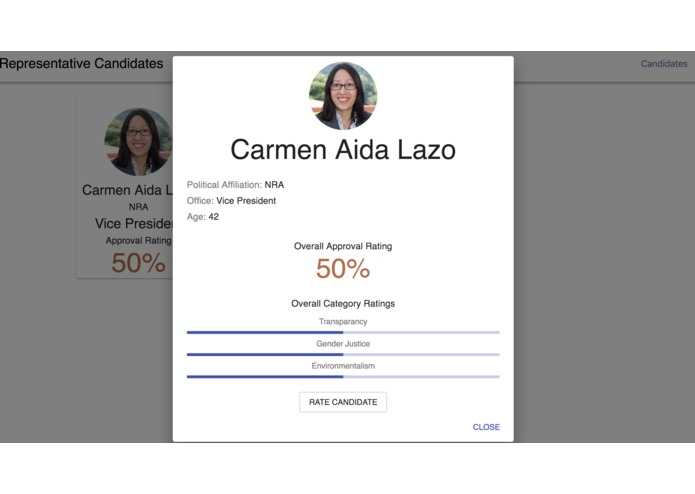Click the 50% value in the dialog
This screenshot has height=494, width=695.
coord(343,268)
